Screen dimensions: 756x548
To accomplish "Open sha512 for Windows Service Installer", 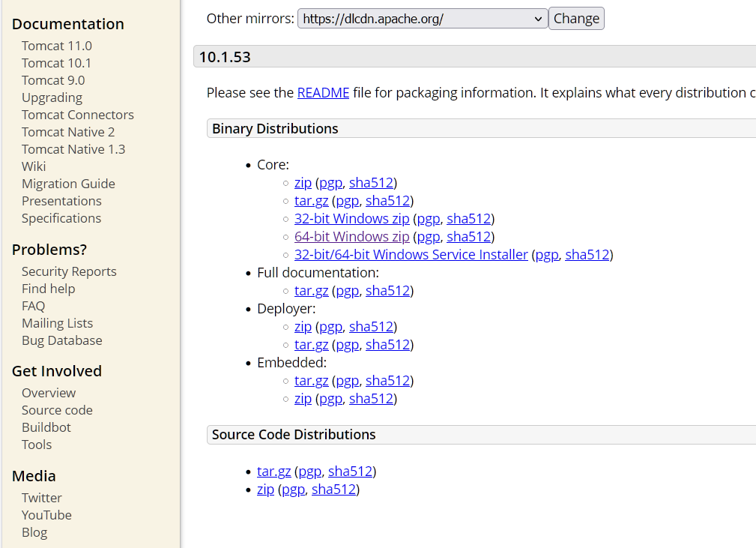I will click(587, 255).
